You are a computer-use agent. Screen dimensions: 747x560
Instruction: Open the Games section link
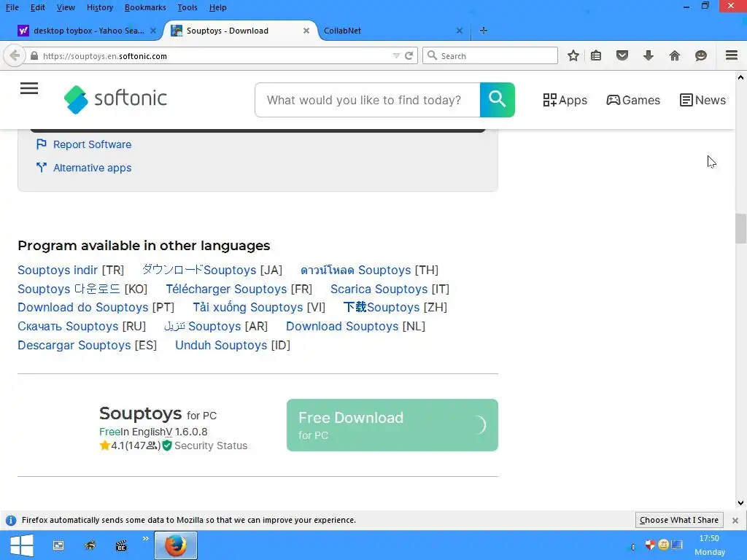[x=633, y=100]
